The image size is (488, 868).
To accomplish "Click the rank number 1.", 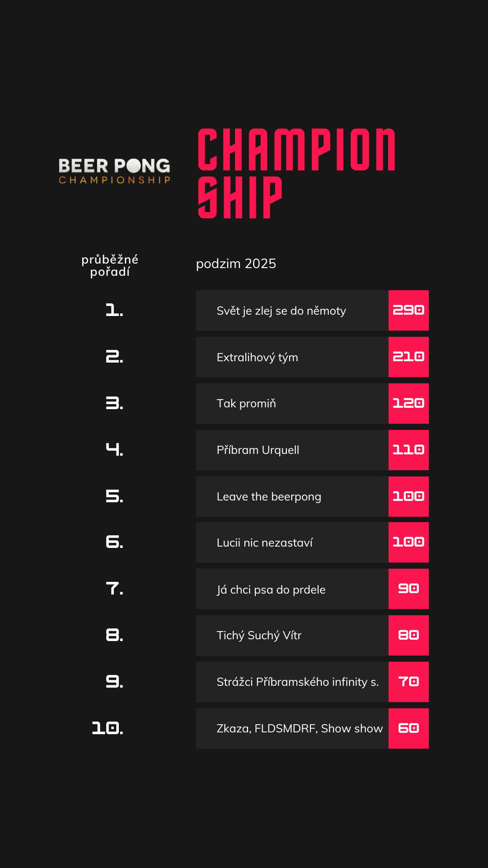I will 114,311.
